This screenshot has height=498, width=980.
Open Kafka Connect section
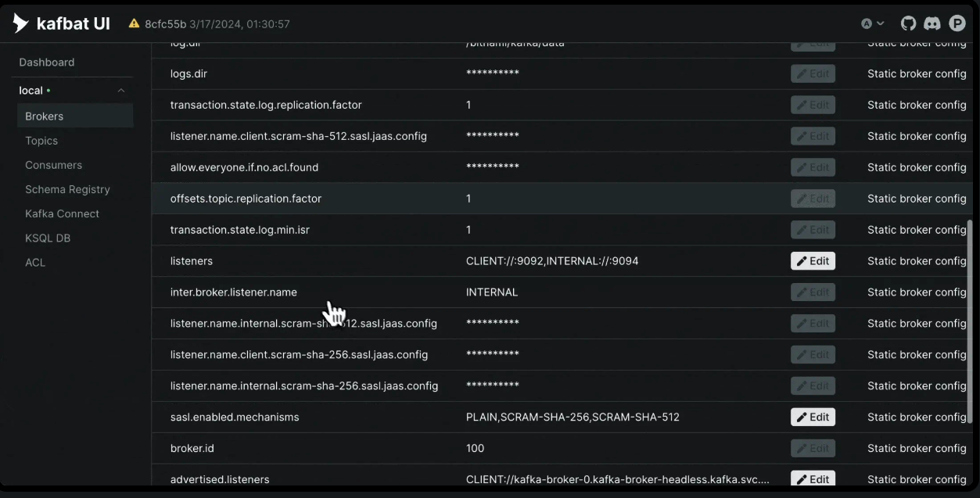62,213
